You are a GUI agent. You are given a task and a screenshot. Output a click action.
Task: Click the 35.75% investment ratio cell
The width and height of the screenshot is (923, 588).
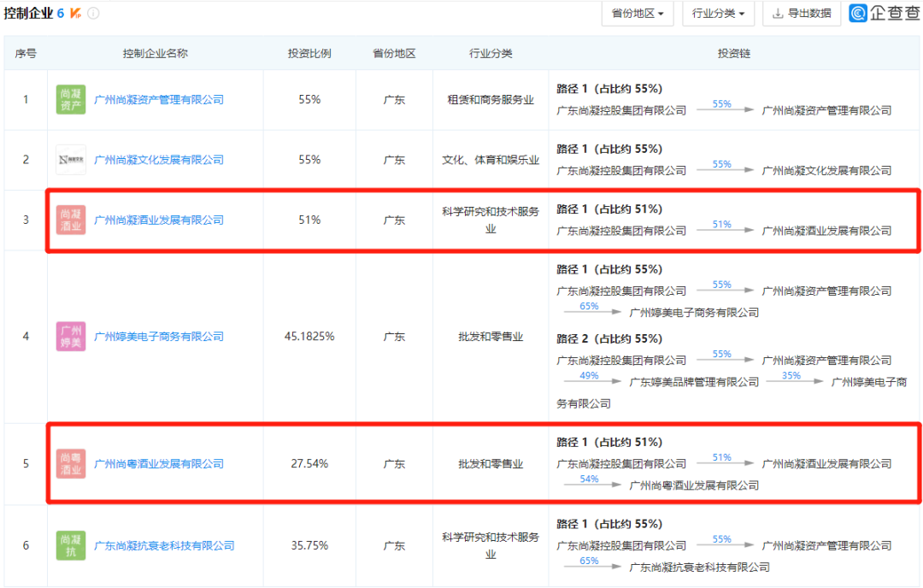click(309, 545)
